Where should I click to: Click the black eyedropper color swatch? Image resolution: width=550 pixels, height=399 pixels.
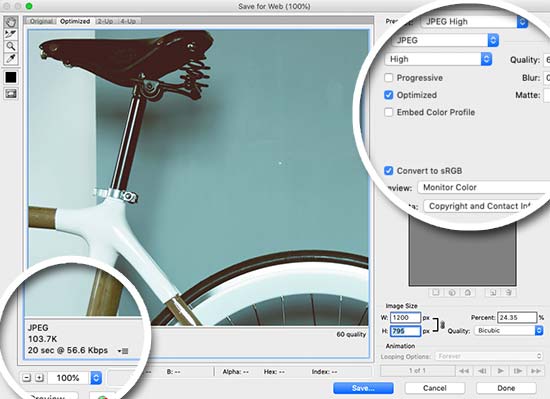(11, 77)
